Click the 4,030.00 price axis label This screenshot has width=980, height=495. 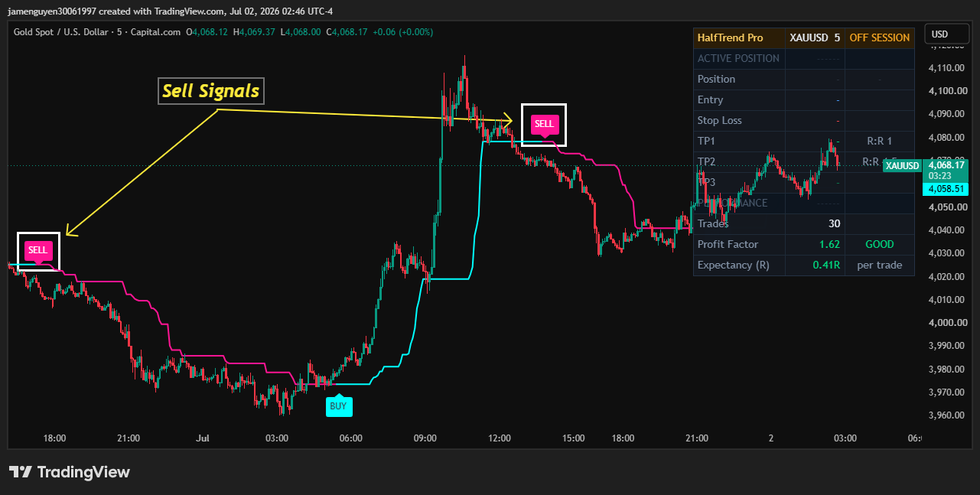[x=948, y=253]
